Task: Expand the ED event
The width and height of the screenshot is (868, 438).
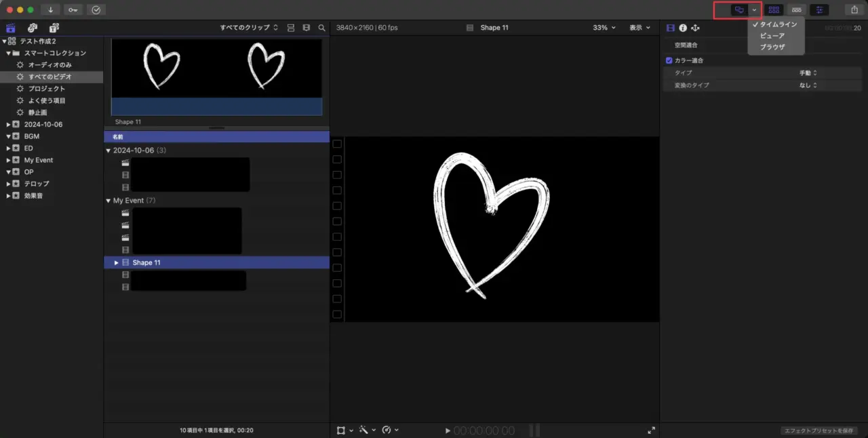Action: 8,148
